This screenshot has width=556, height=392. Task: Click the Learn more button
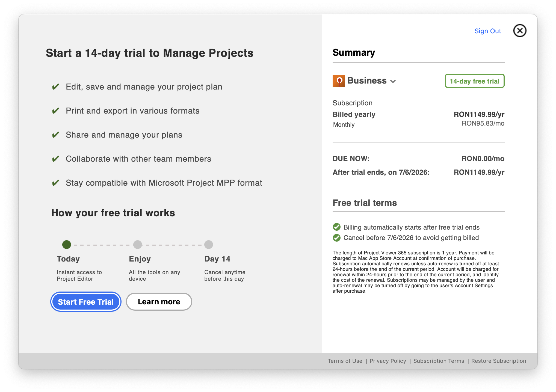click(159, 302)
